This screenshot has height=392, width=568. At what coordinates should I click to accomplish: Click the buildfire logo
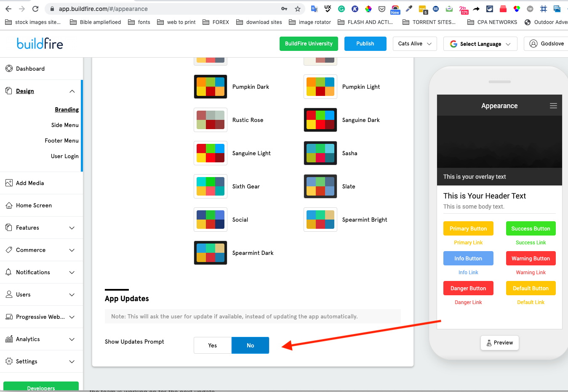click(40, 44)
